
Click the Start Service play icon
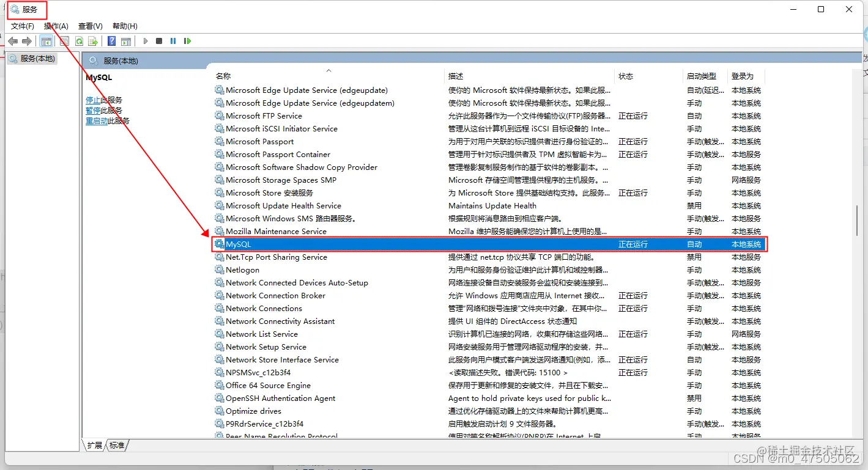pos(146,41)
